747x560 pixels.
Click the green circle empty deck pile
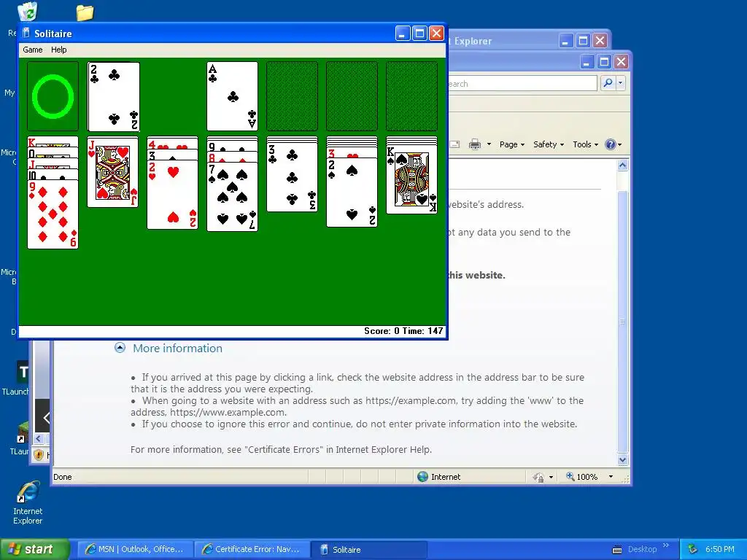(x=53, y=96)
